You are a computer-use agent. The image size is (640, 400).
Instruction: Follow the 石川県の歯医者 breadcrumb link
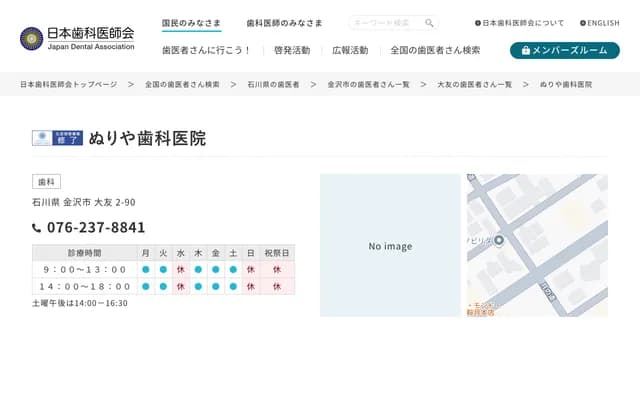[x=273, y=85]
